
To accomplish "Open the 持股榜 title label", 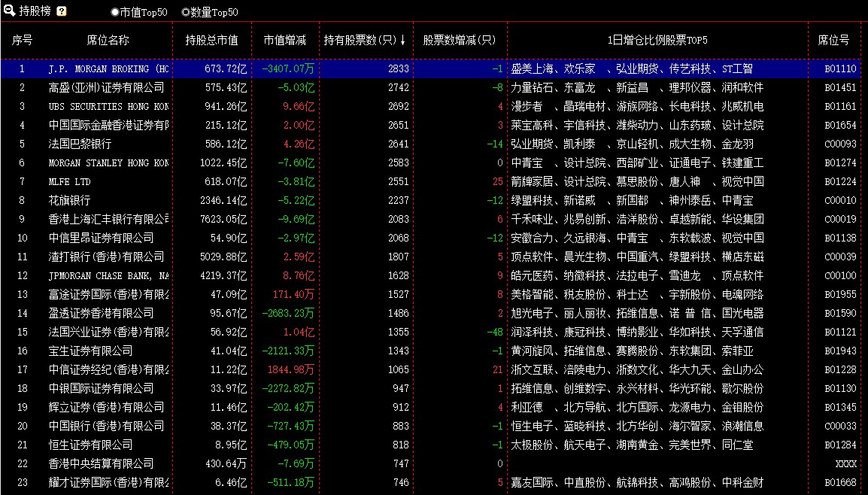I will tap(35, 11).
